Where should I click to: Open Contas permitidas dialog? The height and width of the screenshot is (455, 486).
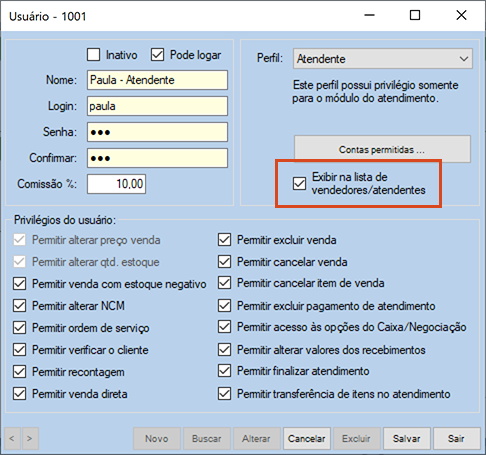point(382,149)
